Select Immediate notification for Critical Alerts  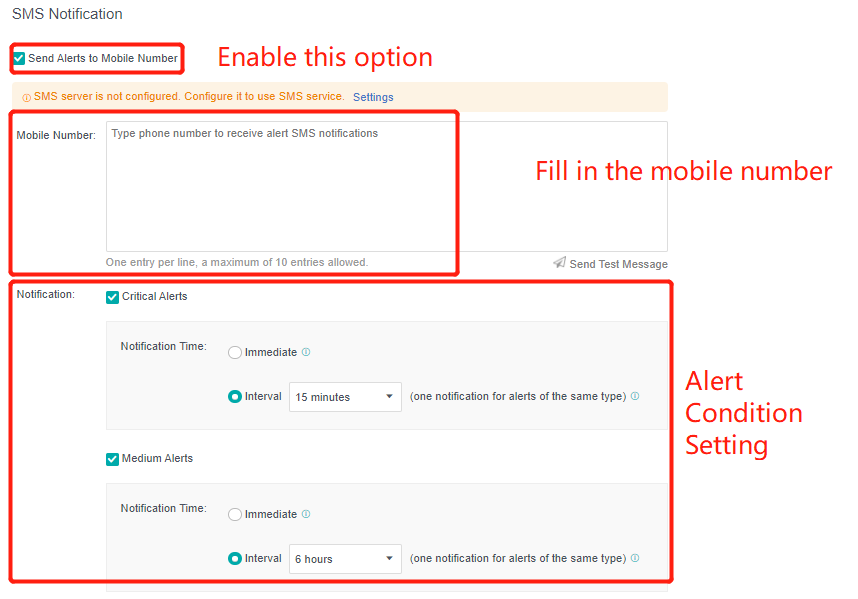pos(235,353)
